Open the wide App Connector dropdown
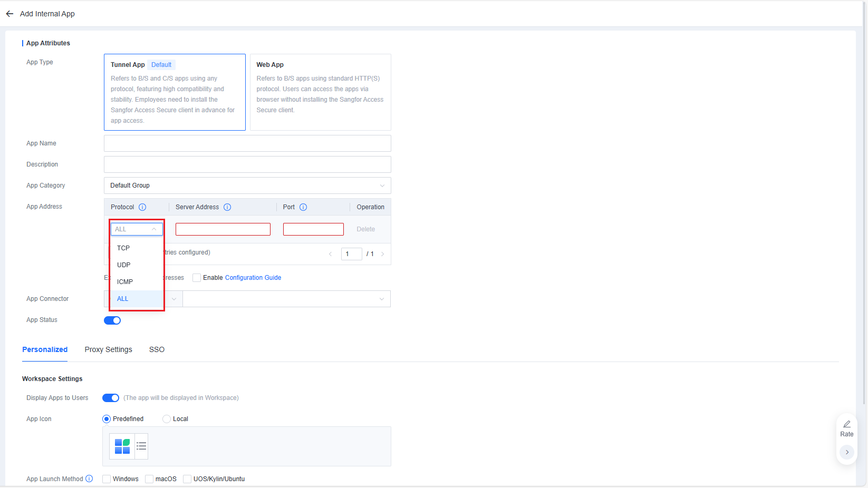The width and height of the screenshot is (868, 488). pos(286,299)
